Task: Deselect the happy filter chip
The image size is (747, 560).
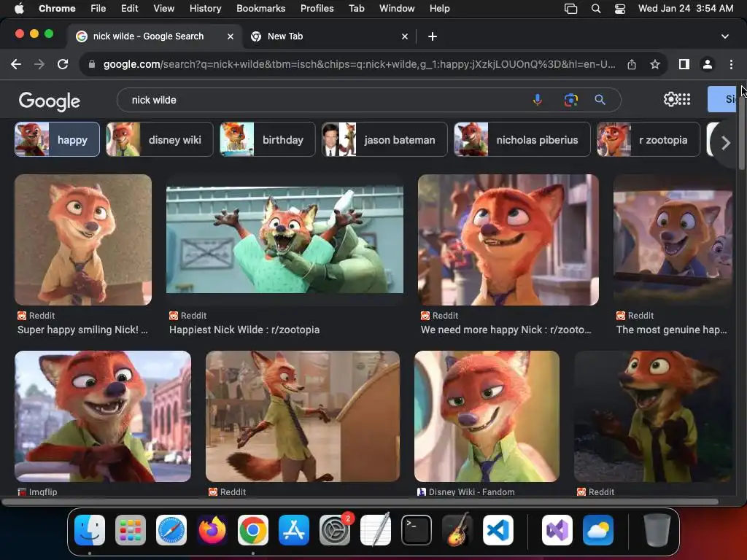Action: coord(57,139)
